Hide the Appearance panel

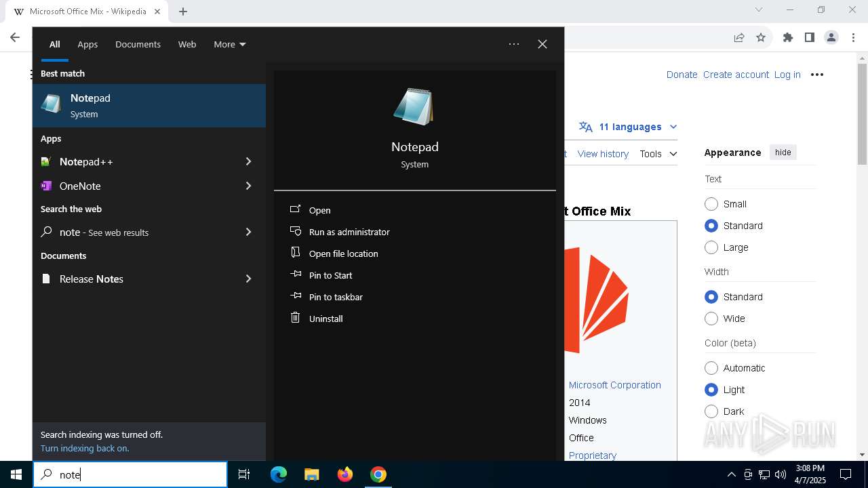click(783, 152)
